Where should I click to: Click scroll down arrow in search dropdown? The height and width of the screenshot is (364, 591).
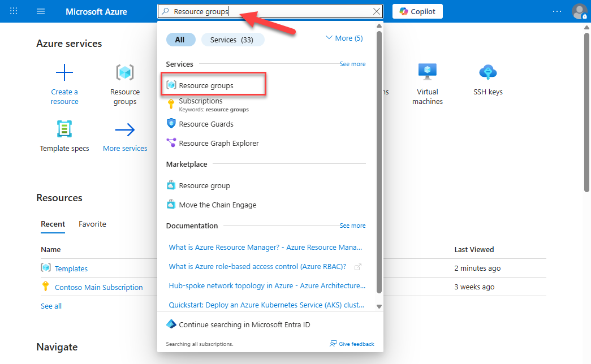379,306
